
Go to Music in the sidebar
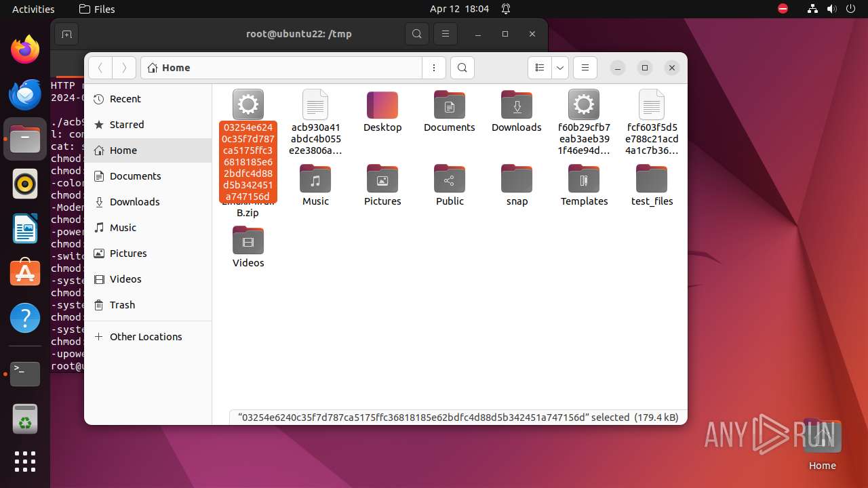(x=148, y=228)
